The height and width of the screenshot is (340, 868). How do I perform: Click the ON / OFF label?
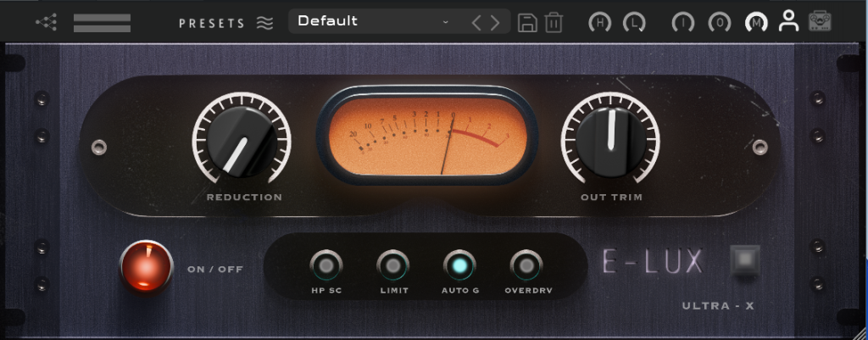[x=215, y=270]
